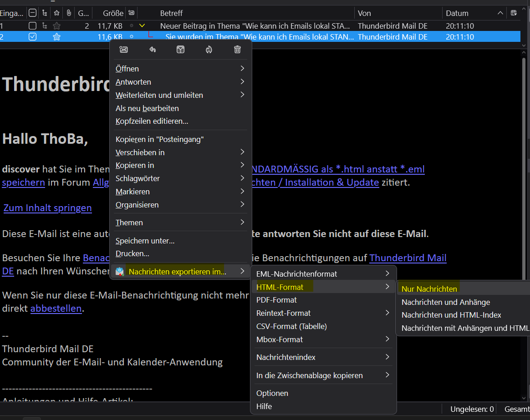Click the archive box icon in context menu
This screenshot has width=530, height=420.
pyautogui.click(x=180, y=50)
